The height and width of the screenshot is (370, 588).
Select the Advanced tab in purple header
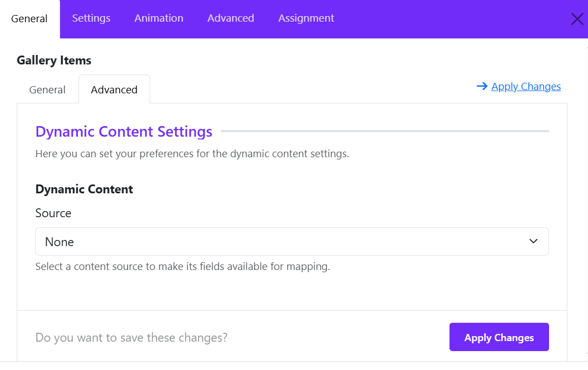[231, 18]
